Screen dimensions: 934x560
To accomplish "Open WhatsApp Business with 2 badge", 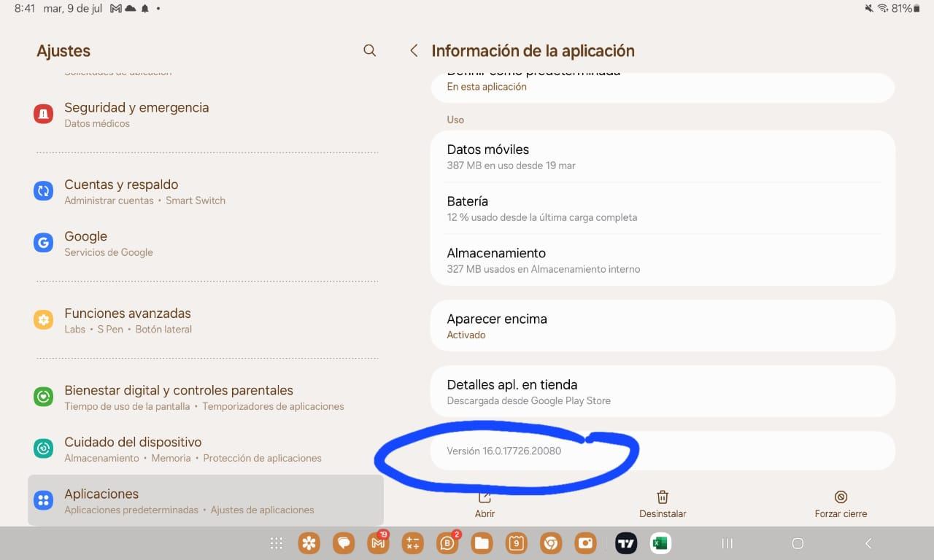I will point(447,543).
